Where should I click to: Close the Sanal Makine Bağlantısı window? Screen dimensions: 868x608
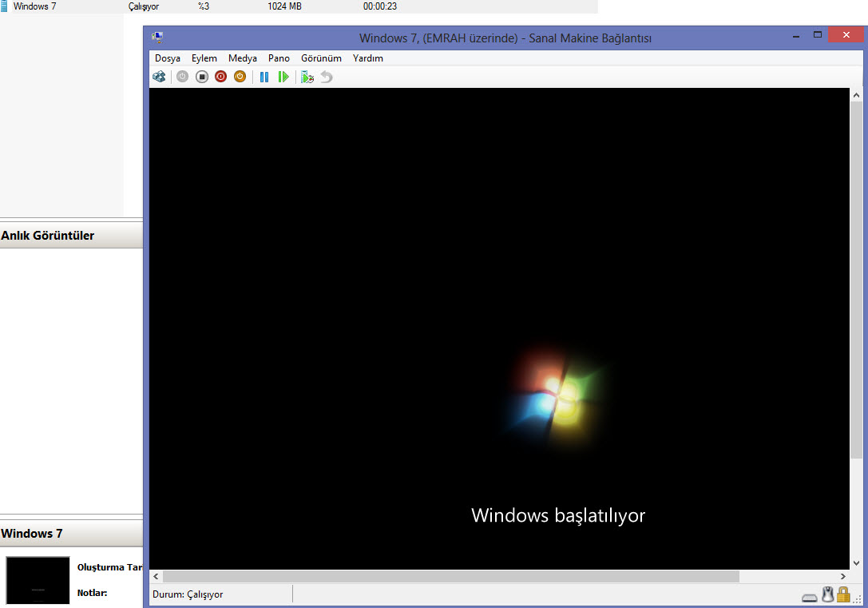[846, 35]
